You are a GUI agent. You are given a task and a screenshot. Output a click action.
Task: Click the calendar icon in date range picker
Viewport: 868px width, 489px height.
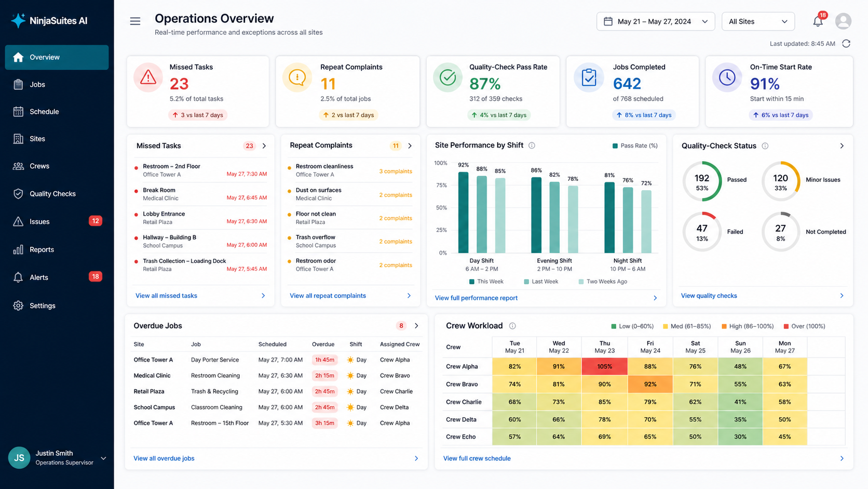[608, 21]
